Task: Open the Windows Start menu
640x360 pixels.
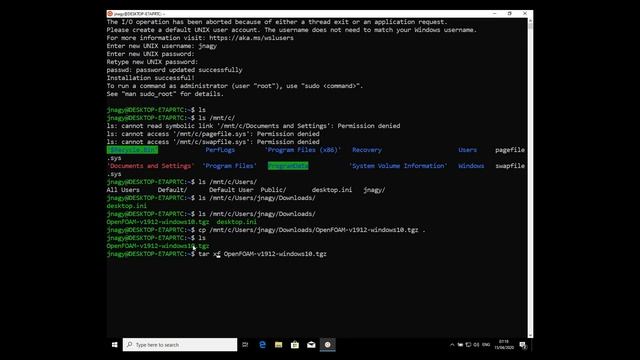Action: click(115, 345)
